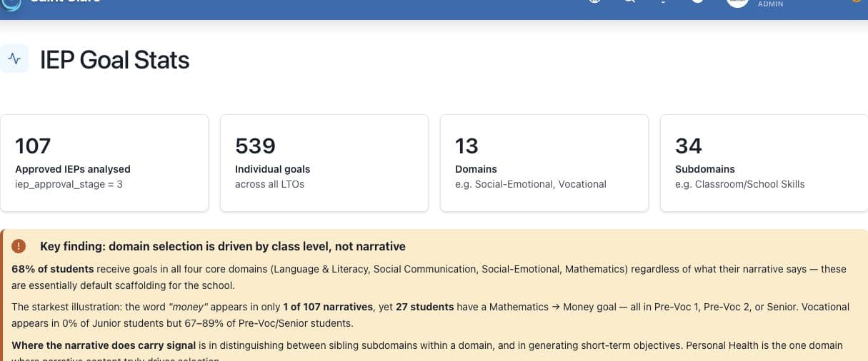Click the Key finding banner headline
This screenshot has width=868, height=361.
click(x=223, y=246)
